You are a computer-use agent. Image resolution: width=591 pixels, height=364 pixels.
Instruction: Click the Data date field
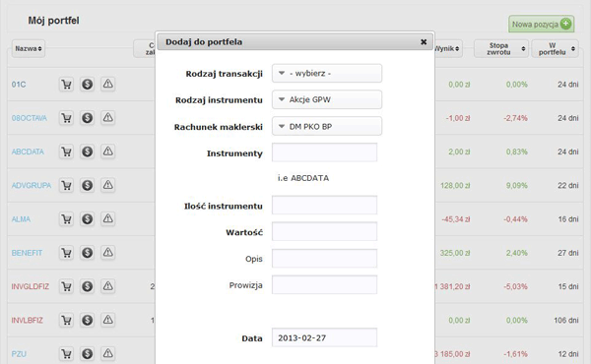click(x=324, y=337)
